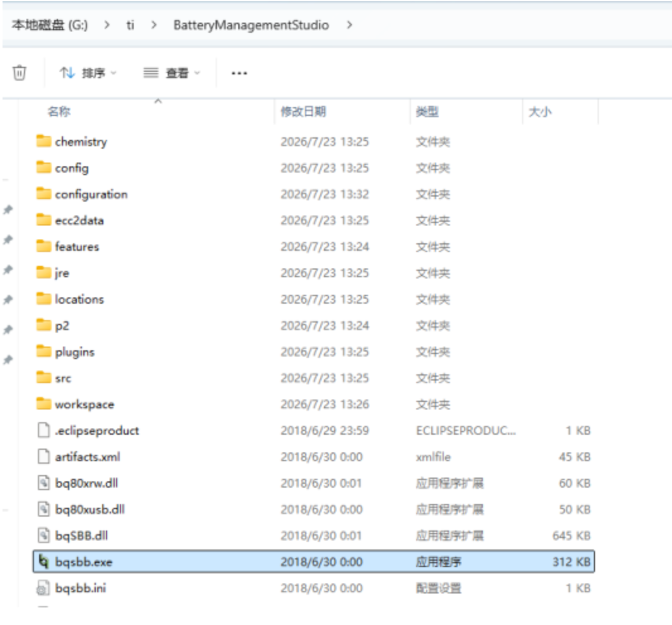Viewport: 672px width, 625px height.
Task: Select the p2 folder icon
Action: 43,324
